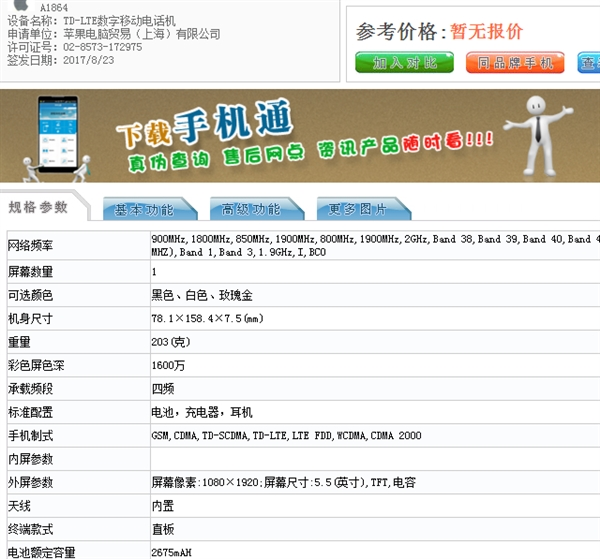The height and width of the screenshot is (559, 600).
Task: Click the 机身尺寸 row label
Action: (30, 319)
